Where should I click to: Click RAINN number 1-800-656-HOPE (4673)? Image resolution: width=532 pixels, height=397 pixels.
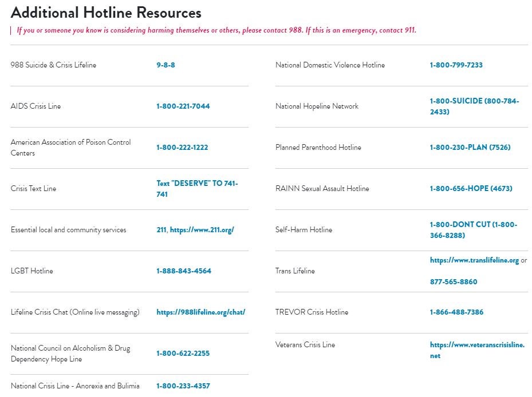pyautogui.click(x=471, y=189)
